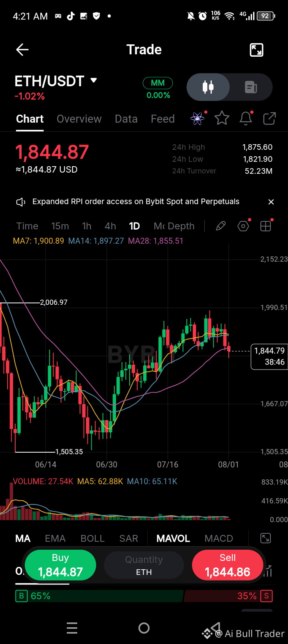Add ETH/USDT to favorites star

(222, 118)
